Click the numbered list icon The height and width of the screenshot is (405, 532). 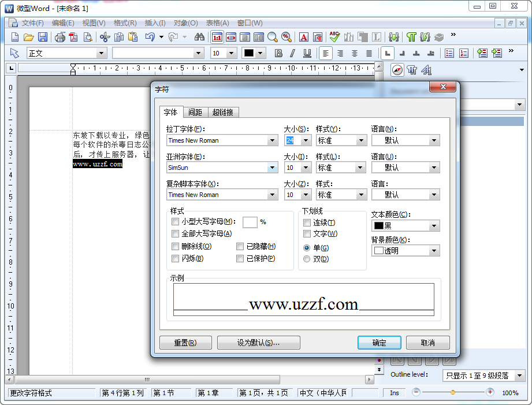point(463,53)
